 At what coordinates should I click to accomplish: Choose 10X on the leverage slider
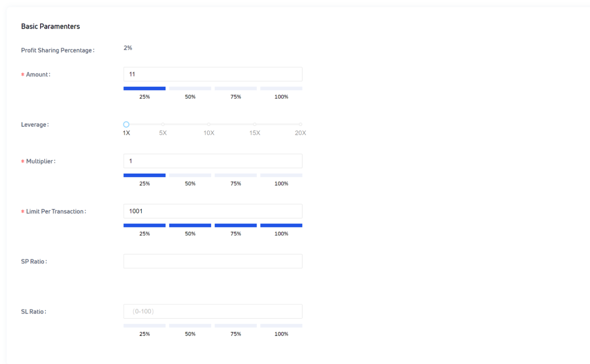[209, 124]
